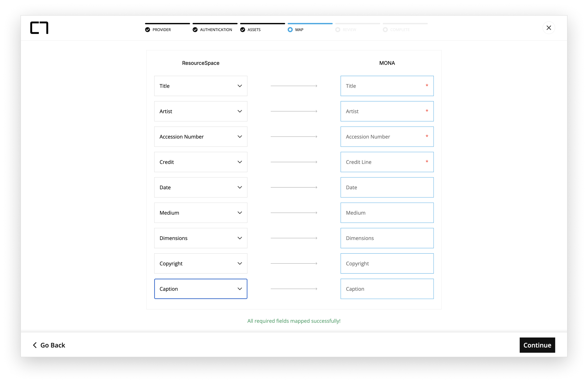The height and width of the screenshot is (383, 588).
Task: Continue to the next step
Action: click(x=537, y=345)
